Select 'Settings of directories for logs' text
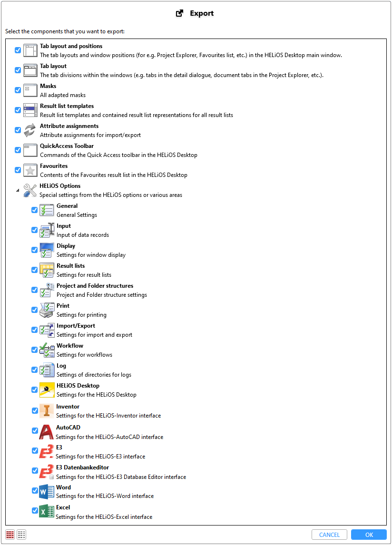The image size is (392, 545). (94, 375)
